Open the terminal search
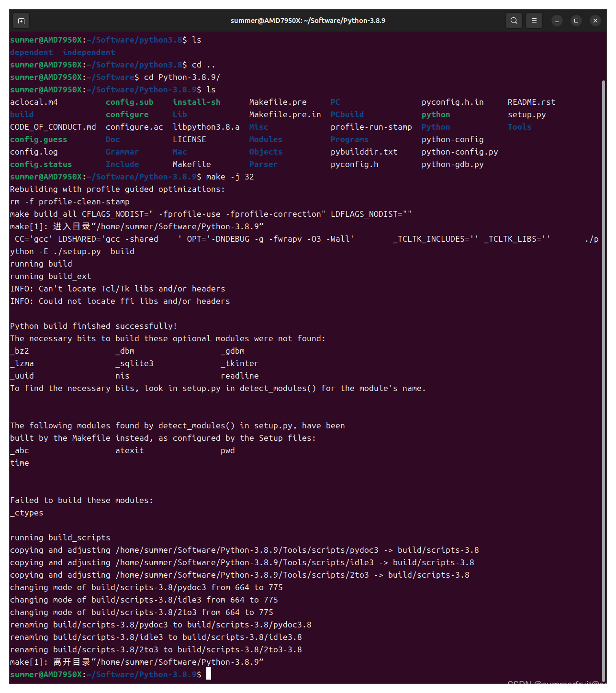The width and height of the screenshot is (616, 693). (514, 21)
